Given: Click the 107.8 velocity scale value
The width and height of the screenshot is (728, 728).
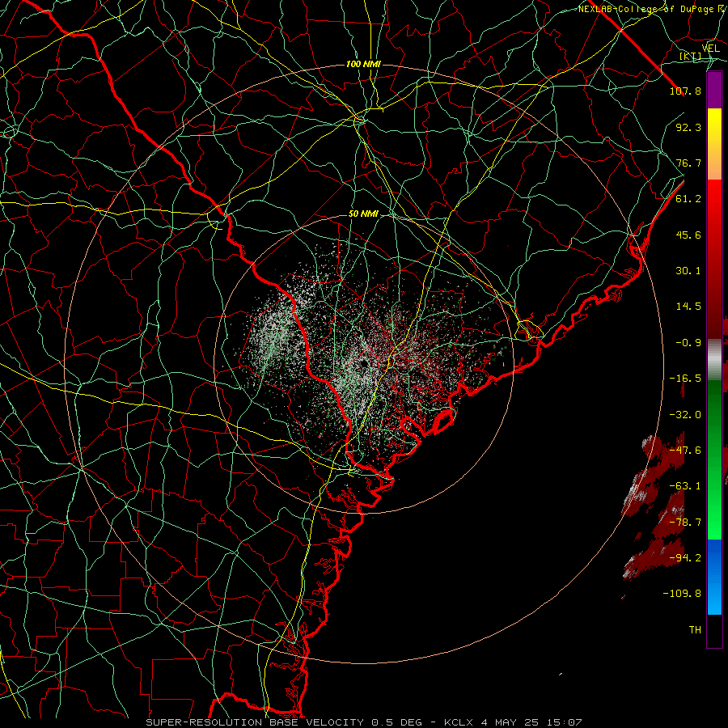Looking at the screenshot, I should [685, 91].
